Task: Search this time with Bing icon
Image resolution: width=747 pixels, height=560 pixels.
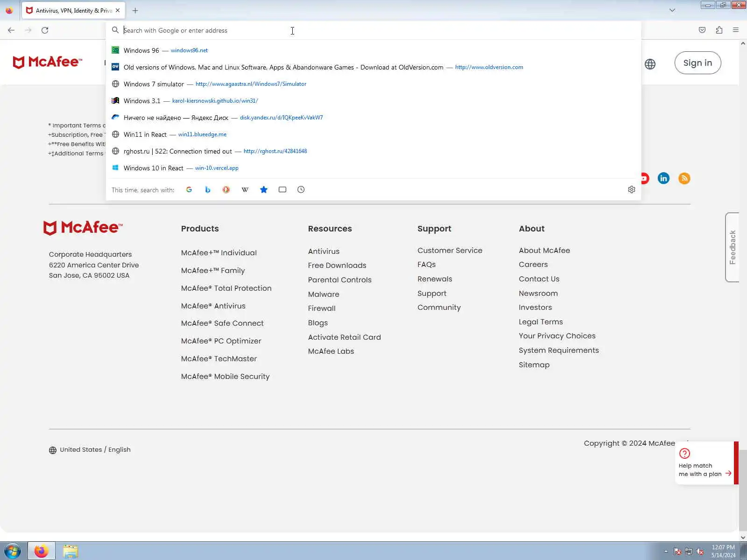Action: (208, 189)
